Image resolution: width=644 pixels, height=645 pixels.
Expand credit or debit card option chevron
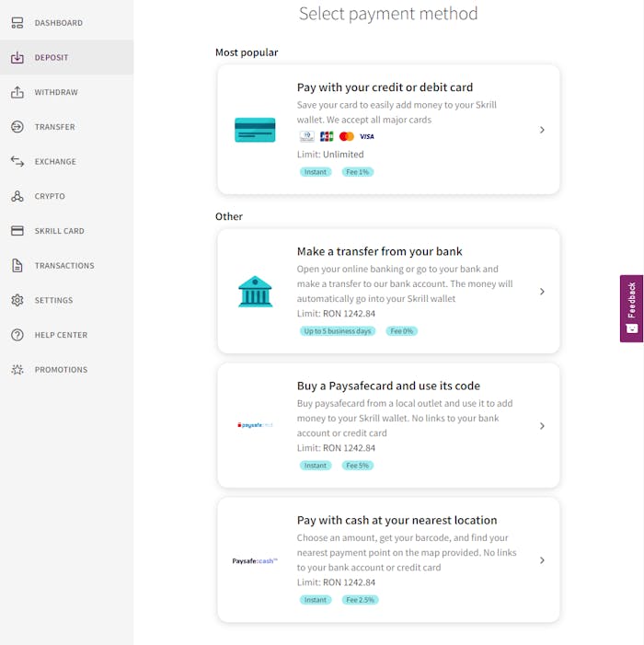[x=542, y=130]
